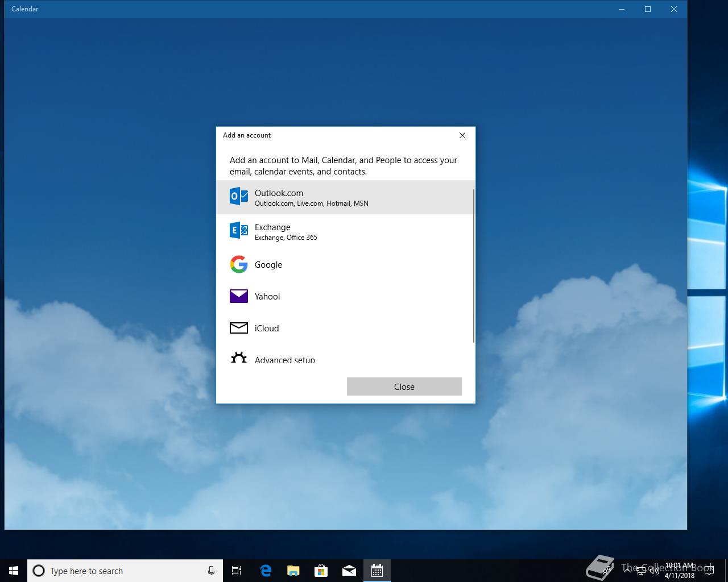
Task: Select the iCloud account entry
Action: click(267, 329)
